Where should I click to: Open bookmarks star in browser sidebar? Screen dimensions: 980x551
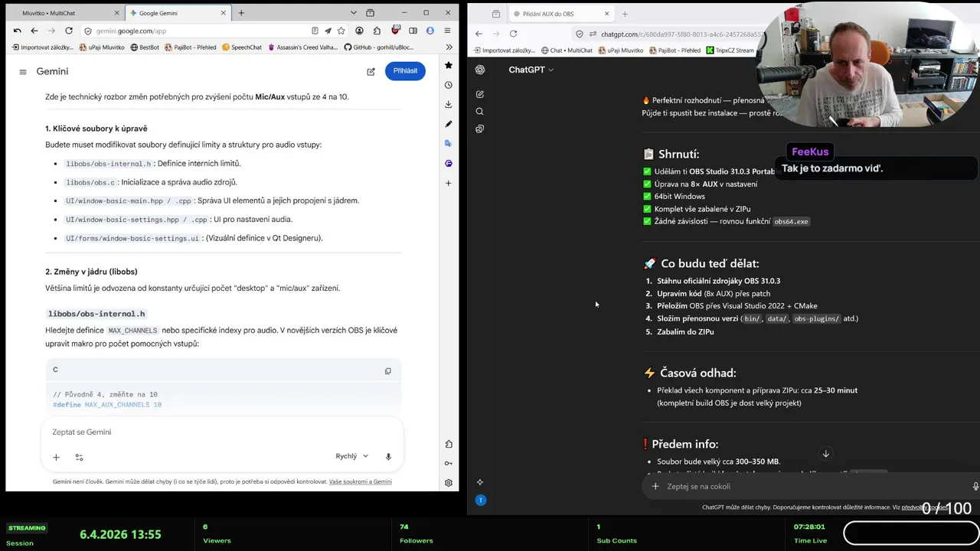click(449, 65)
